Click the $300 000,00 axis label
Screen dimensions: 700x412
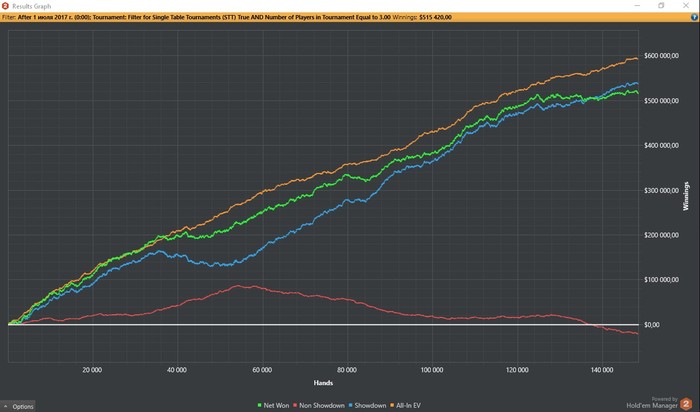[661, 191]
